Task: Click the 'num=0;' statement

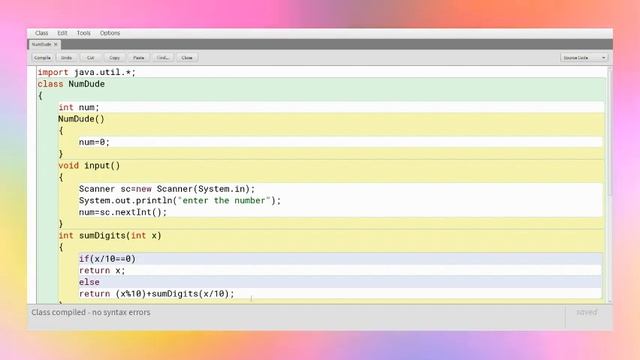Action: tap(94, 142)
